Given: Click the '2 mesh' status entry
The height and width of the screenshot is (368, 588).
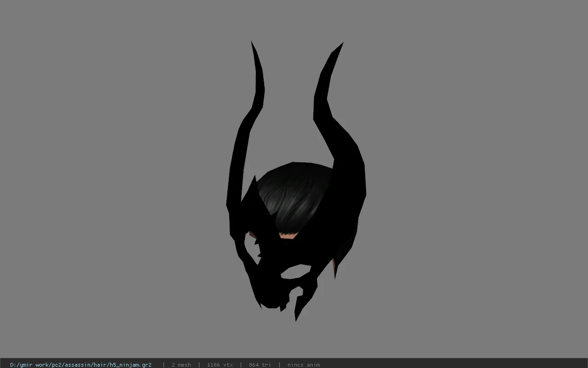Looking at the screenshot, I should tap(181, 365).
